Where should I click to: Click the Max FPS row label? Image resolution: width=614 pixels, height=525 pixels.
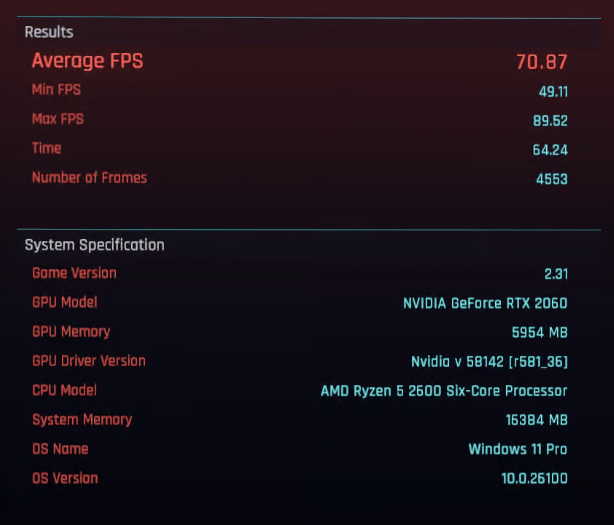pos(58,119)
